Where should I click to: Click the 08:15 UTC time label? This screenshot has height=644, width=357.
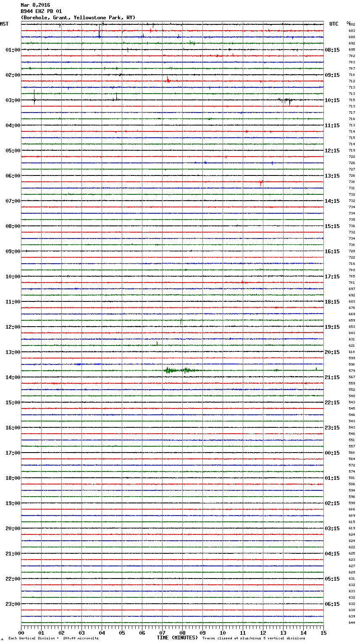[332, 50]
